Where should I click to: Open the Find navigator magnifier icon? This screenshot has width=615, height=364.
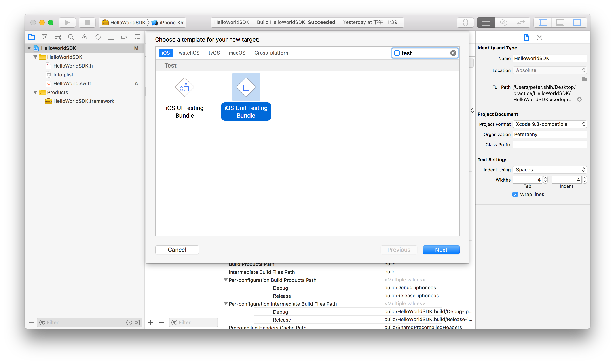(71, 37)
